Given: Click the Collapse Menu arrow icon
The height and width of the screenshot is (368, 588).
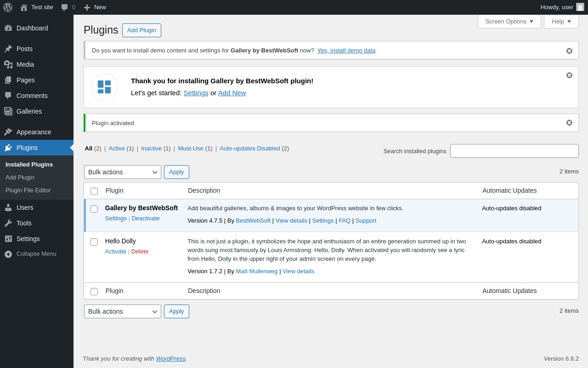Looking at the screenshot, I should 8,254.
